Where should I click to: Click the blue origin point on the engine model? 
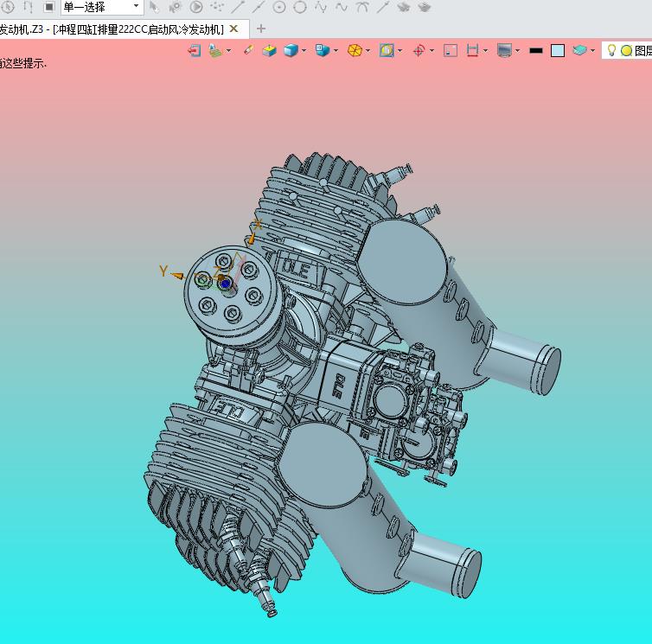coord(226,284)
